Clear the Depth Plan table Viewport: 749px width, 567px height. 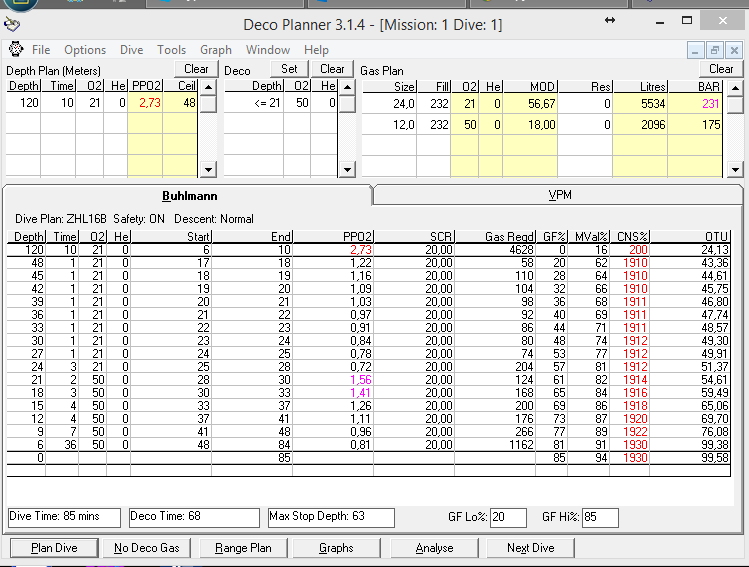pos(196,69)
